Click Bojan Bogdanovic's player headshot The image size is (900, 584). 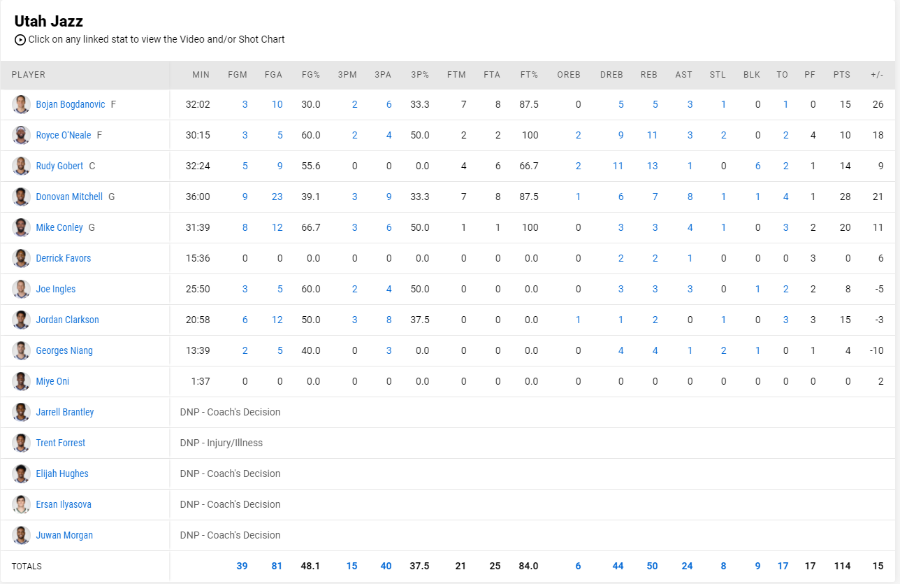(21, 105)
